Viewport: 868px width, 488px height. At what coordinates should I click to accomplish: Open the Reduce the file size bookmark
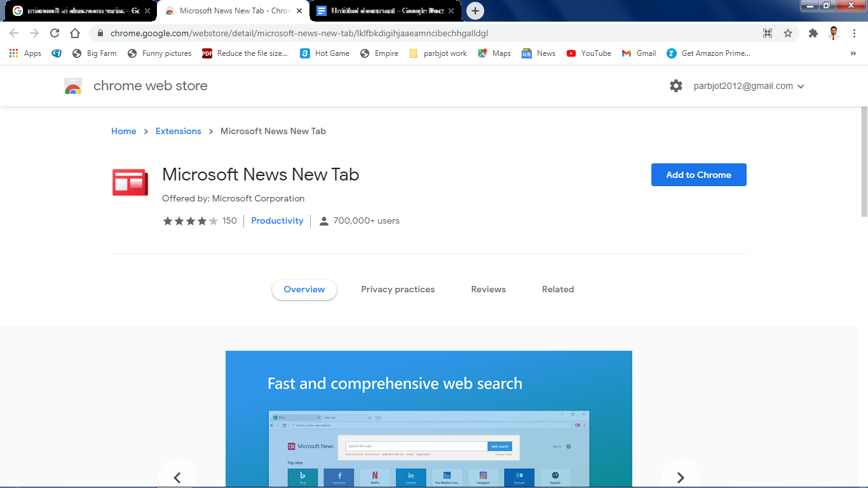click(x=245, y=53)
